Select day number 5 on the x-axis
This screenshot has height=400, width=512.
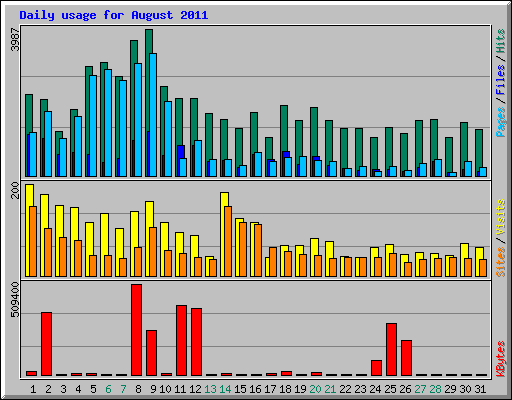(x=93, y=389)
